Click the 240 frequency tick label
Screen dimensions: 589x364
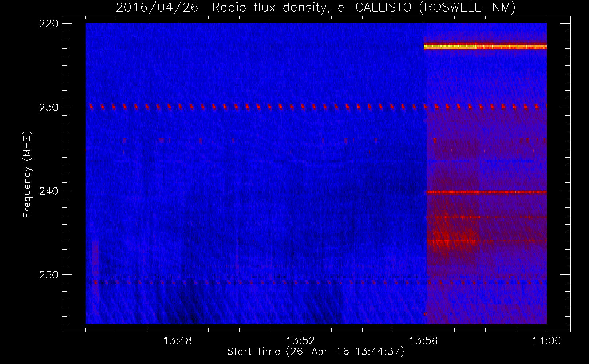coord(49,191)
